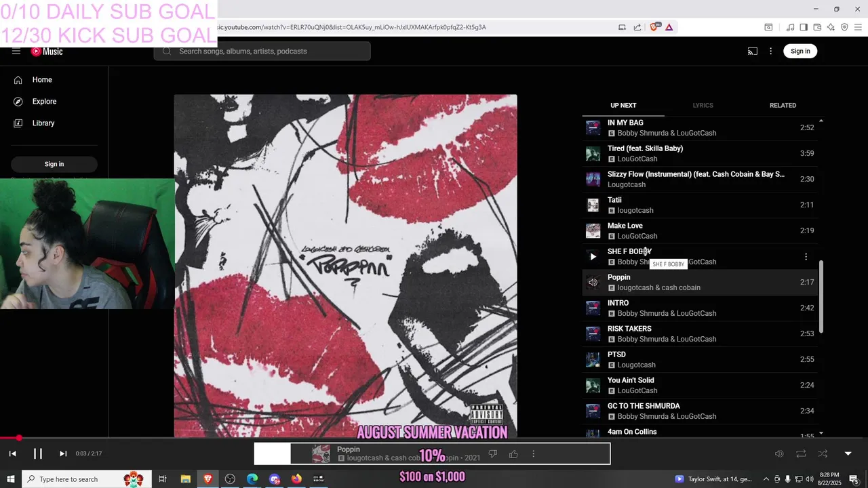Viewport: 868px width, 488px height.
Task: Open the SHE F BOBBY row's three-dot menu
Action: coord(806,257)
